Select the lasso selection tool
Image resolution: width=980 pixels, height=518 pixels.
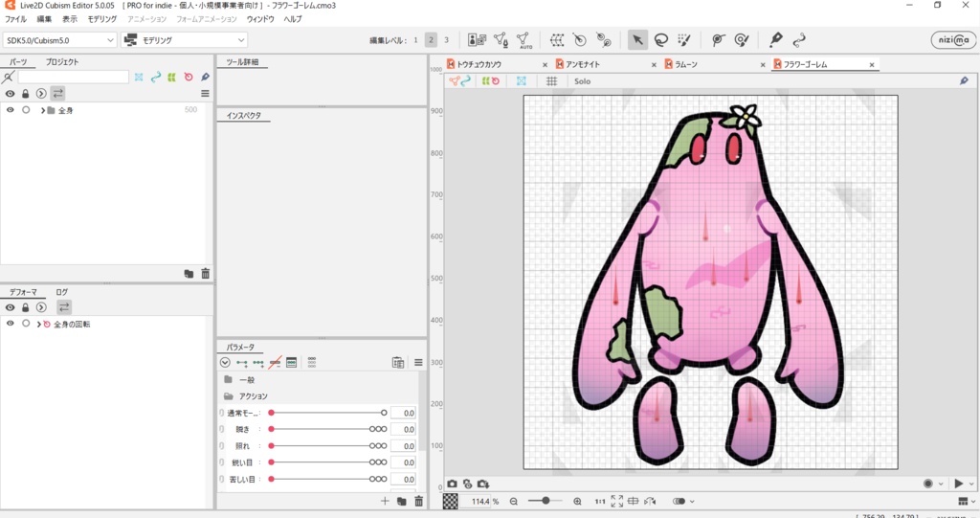[x=660, y=40]
